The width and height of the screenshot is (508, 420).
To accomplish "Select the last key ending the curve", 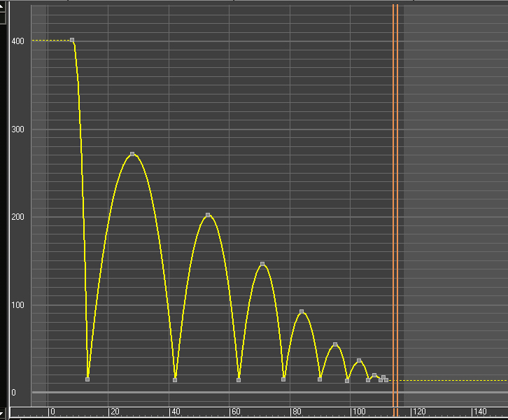I will (386, 380).
